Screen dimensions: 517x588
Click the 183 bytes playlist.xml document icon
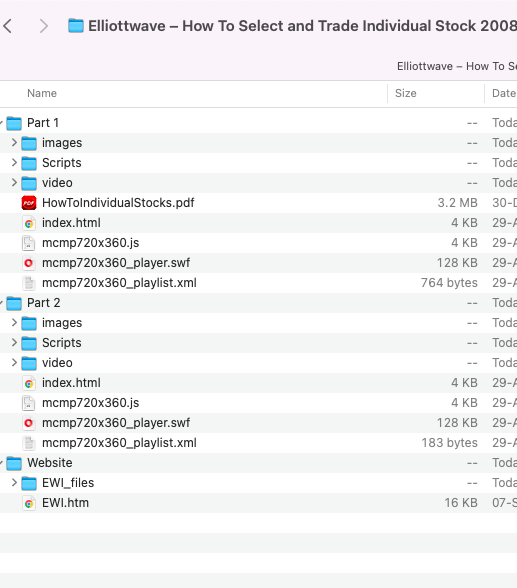click(29, 443)
